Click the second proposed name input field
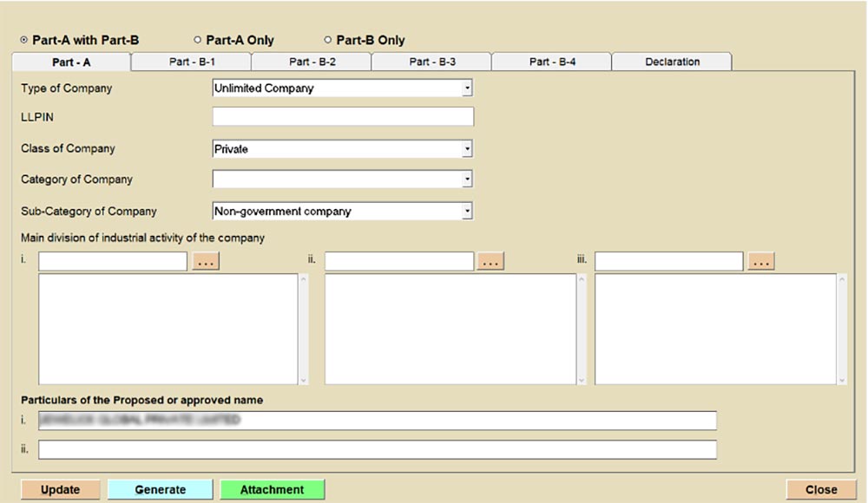The width and height of the screenshot is (868, 503). [378, 449]
